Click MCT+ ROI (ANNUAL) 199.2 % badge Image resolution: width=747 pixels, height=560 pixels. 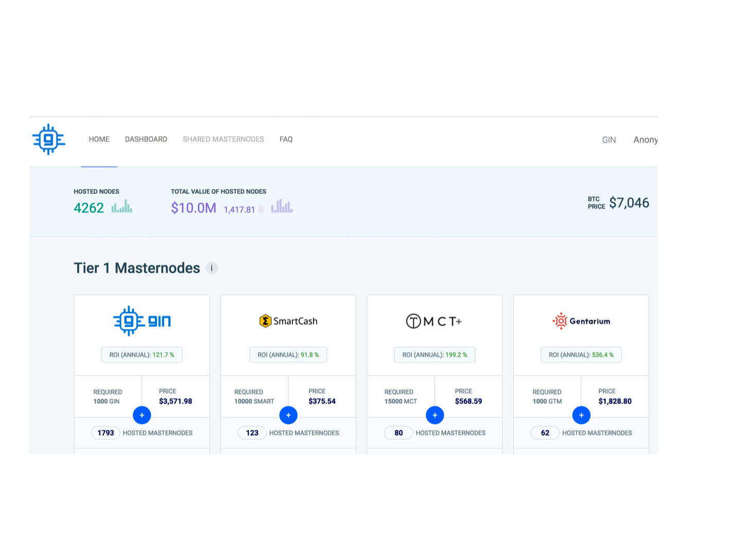(435, 355)
